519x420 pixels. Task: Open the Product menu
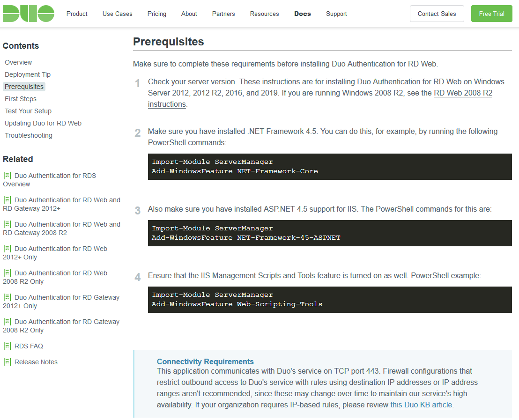[77, 14]
